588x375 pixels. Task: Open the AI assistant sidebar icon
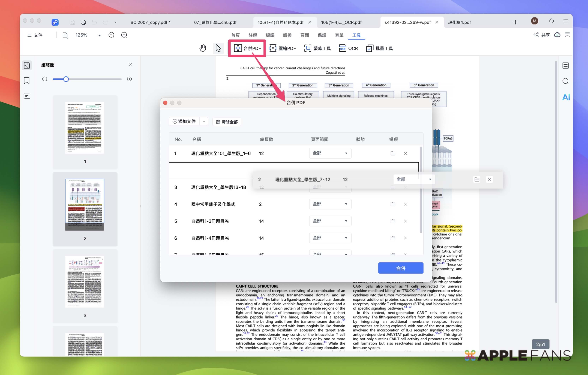(566, 97)
